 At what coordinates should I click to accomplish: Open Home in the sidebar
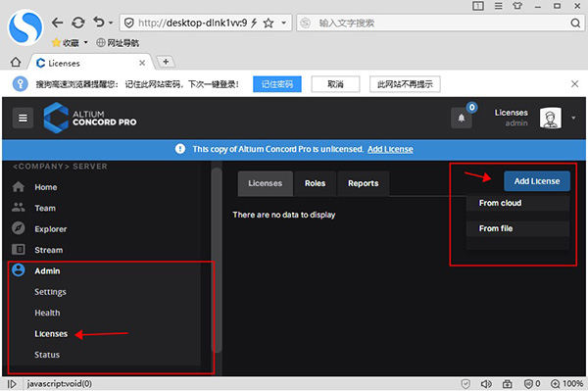click(x=46, y=187)
